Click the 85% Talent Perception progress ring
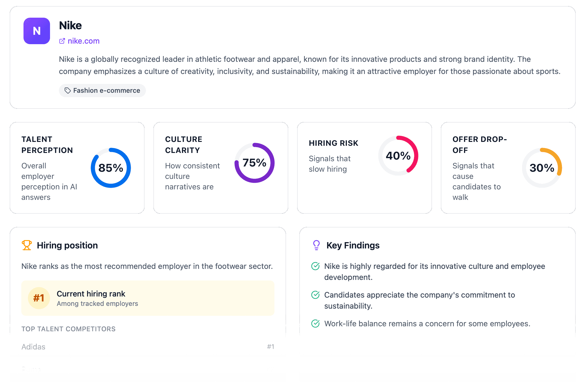Viewport: 584px width, 392px height. click(x=111, y=167)
